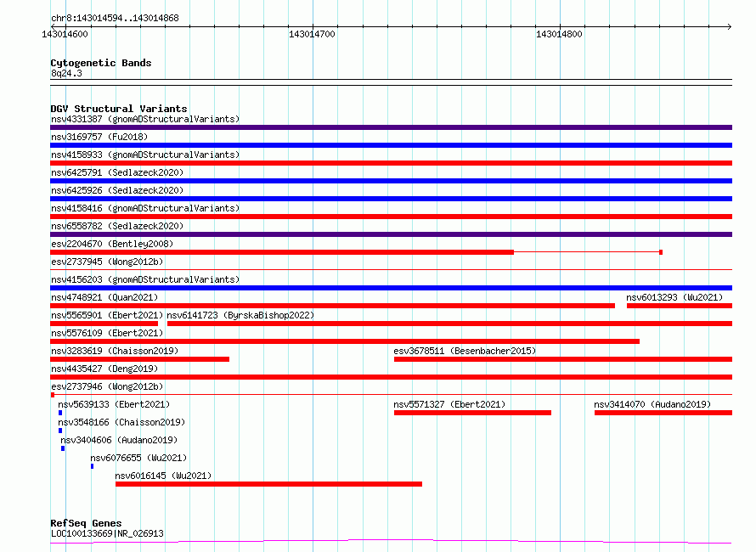Open the nsv3169757 (Fu2018) variant link

99,137
